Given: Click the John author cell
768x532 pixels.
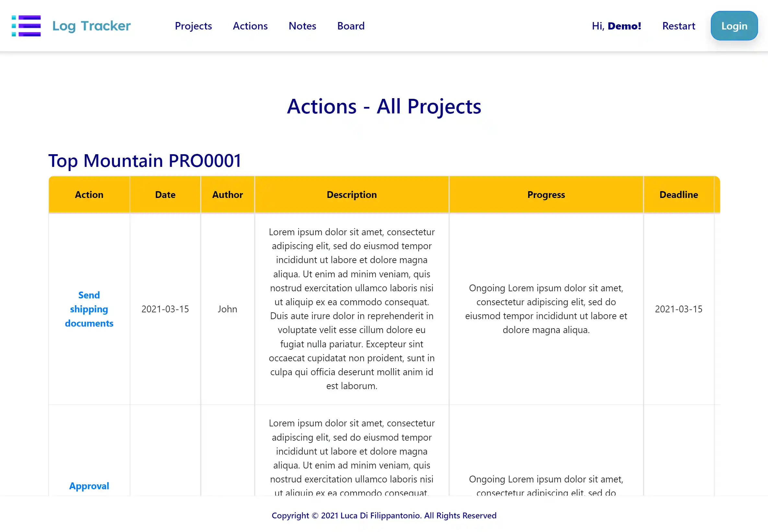Looking at the screenshot, I should click(x=227, y=309).
